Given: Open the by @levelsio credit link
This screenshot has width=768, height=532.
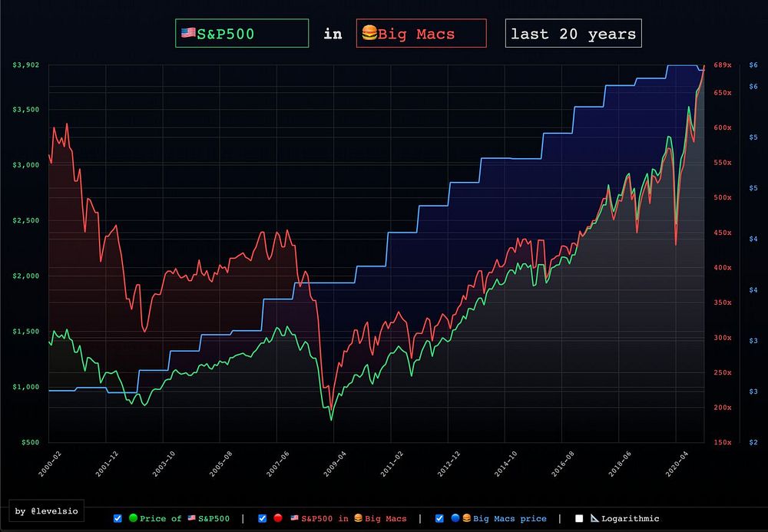Looking at the screenshot, I should click(x=47, y=511).
